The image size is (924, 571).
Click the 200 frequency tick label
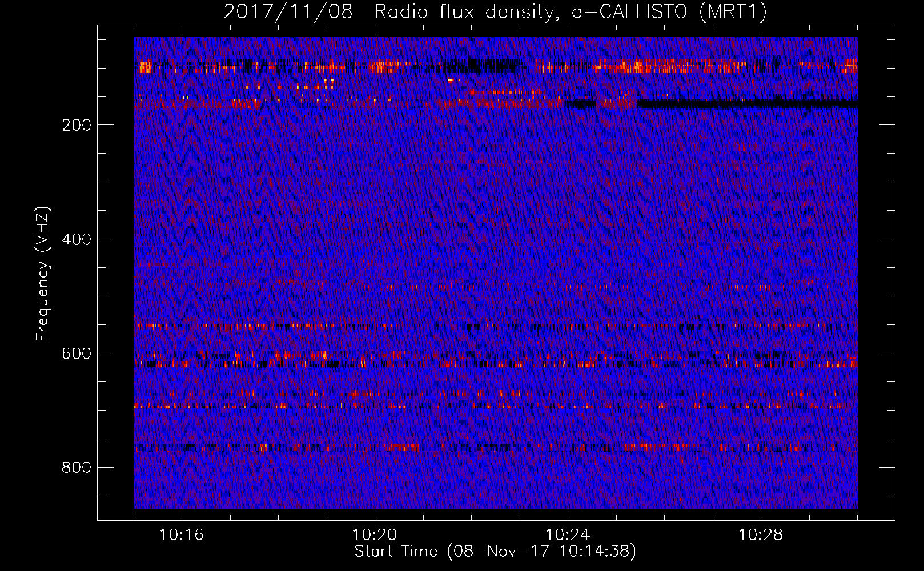[77, 125]
